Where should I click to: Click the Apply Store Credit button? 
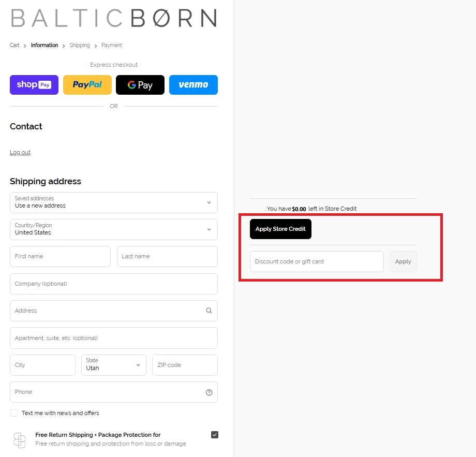280,229
